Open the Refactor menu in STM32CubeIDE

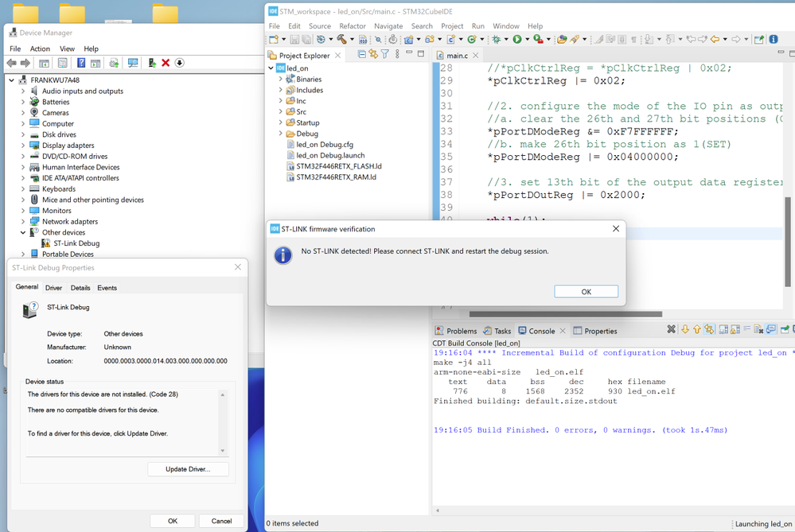click(x=353, y=25)
